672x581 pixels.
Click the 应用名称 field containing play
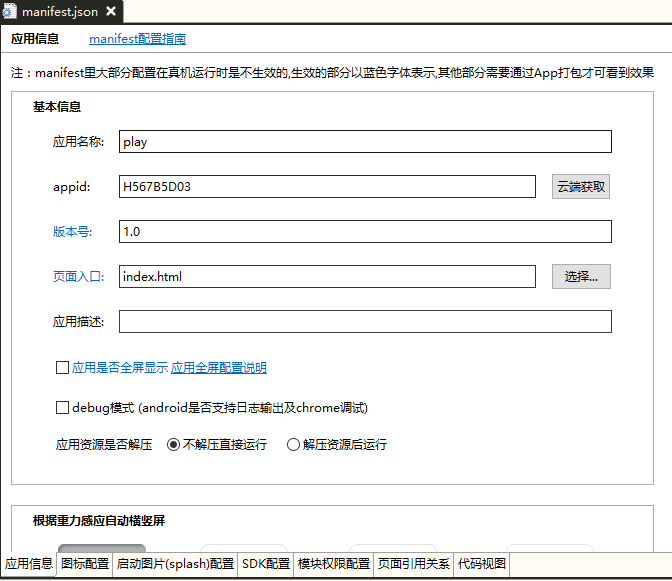point(365,141)
